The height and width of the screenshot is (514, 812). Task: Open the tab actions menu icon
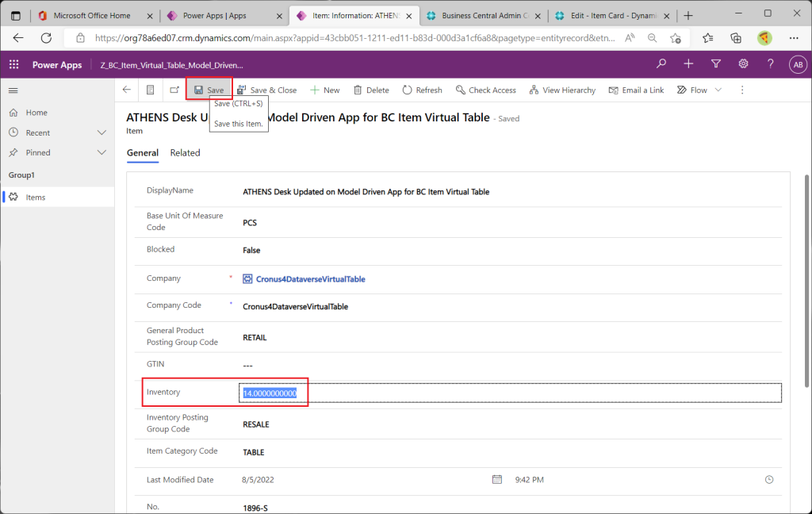pos(16,16)
